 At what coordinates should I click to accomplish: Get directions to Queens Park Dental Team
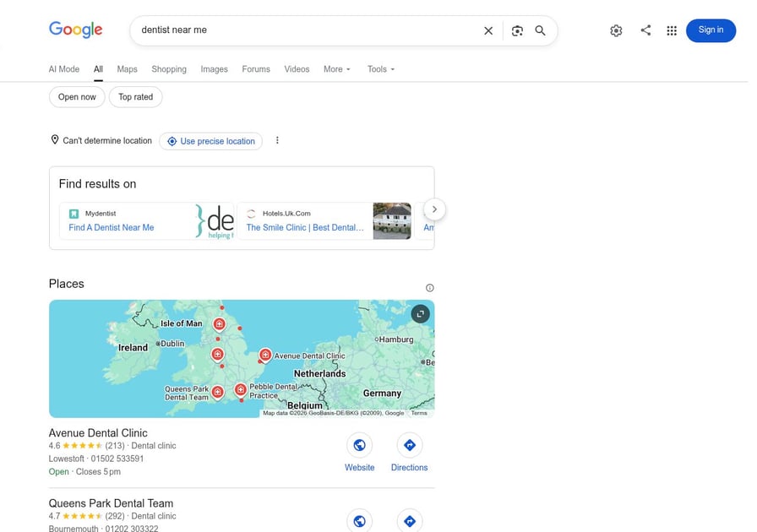[410, 521]
